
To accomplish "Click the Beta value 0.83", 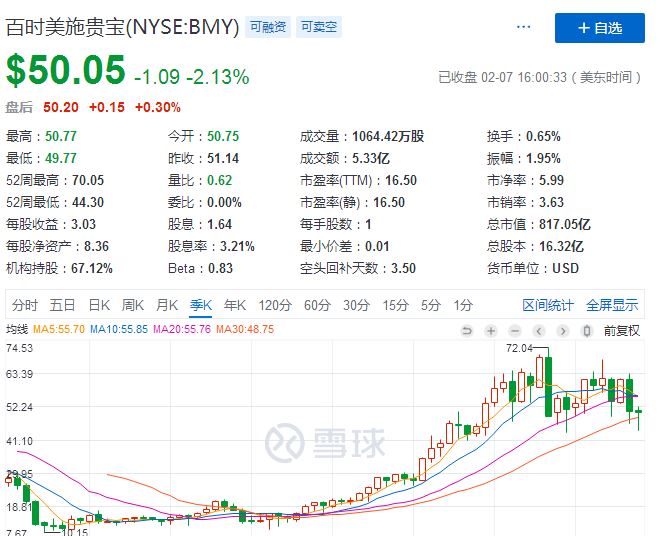I will (220, 268).
